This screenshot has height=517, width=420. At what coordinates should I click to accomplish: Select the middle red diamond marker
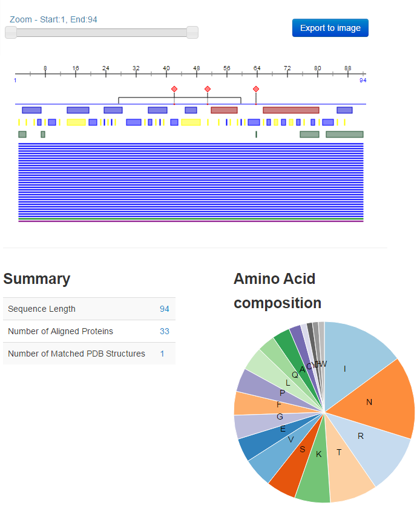point(208,89)
